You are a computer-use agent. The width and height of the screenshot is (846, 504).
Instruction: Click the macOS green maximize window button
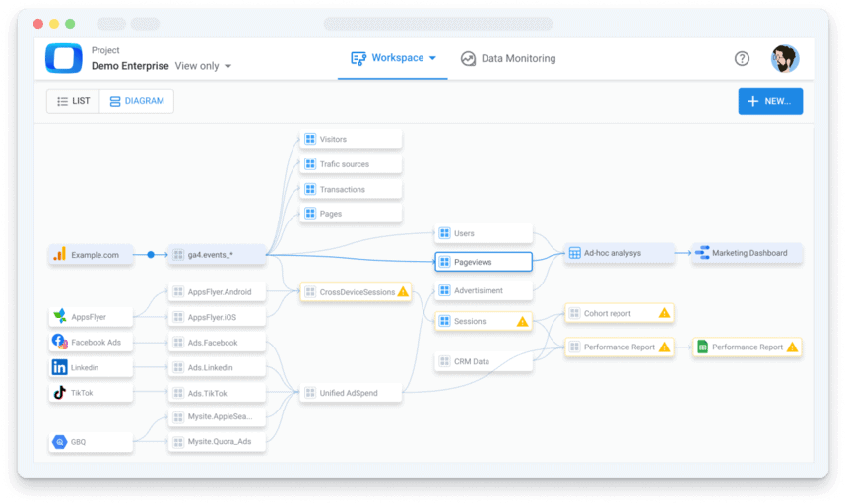tap(70, 24)
